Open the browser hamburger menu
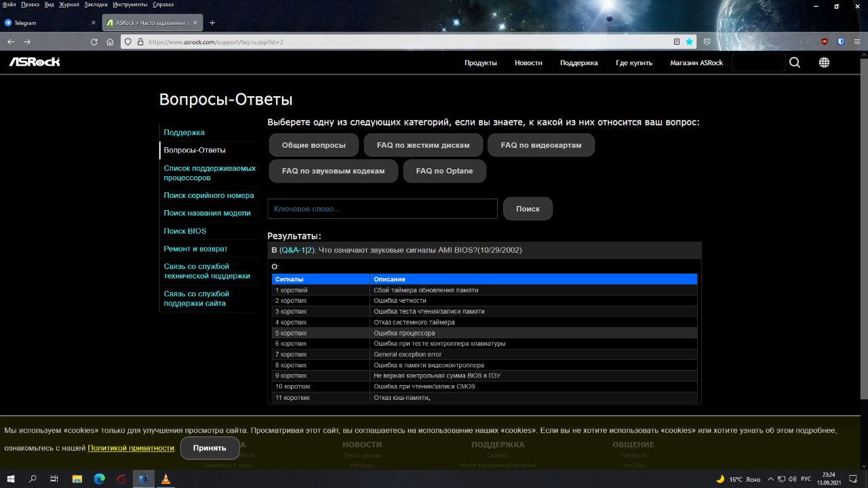Screen dimensions: 868x488 tap(857, 41)
